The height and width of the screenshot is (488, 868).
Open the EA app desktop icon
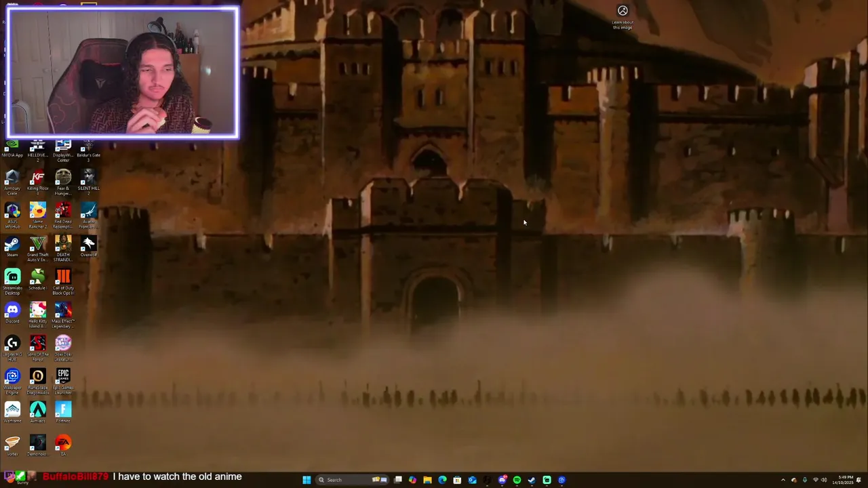(x=63, y=445)
